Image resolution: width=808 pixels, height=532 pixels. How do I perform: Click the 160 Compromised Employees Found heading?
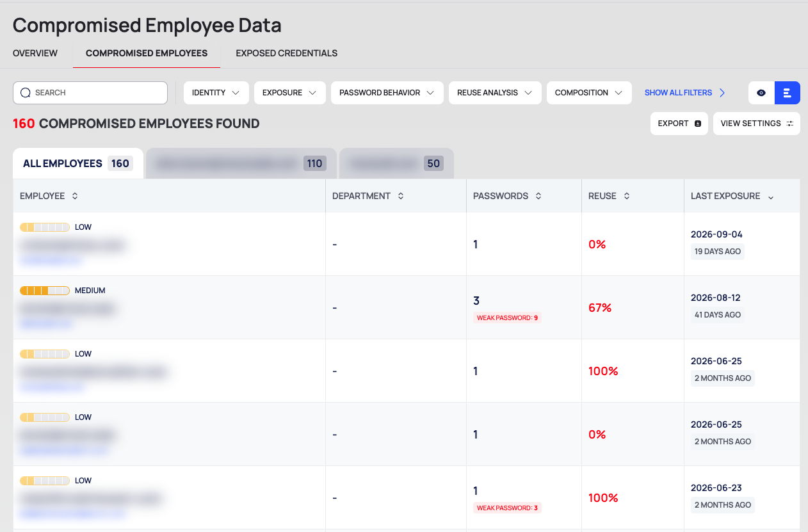pos(136,124)
